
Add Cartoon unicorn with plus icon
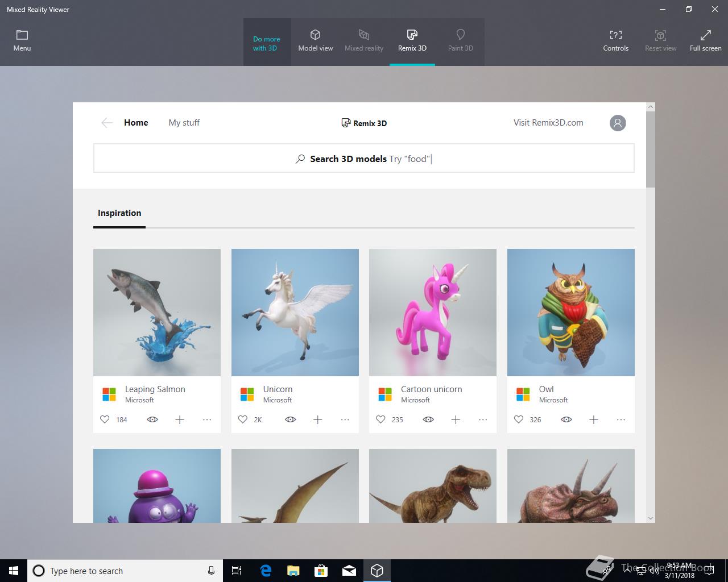(x=456, y=419)
